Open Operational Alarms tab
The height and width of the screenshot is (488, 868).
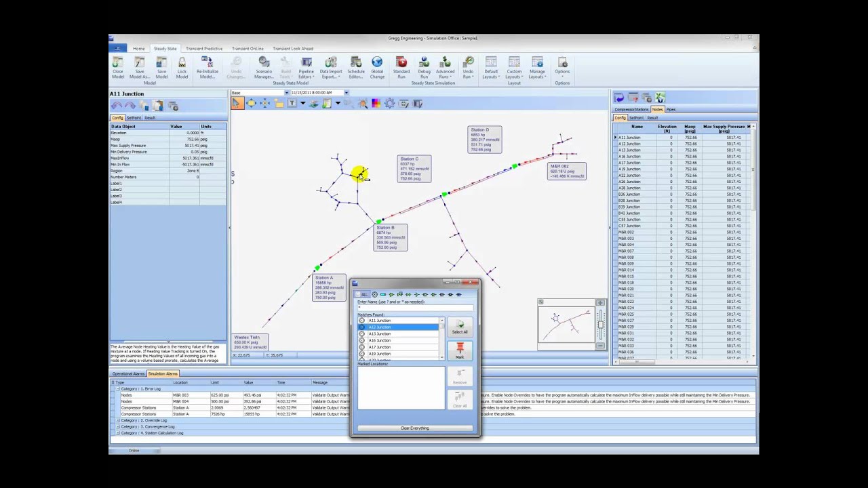tap(128, 374)
